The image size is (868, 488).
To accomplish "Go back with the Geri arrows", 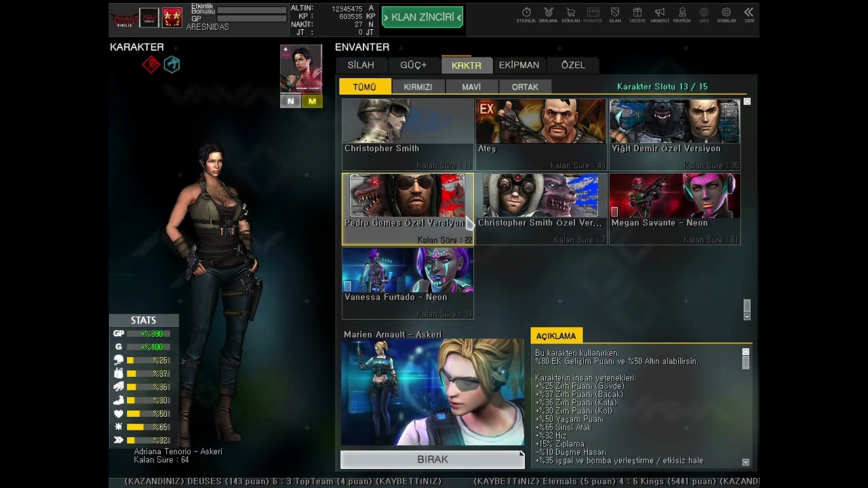I will click(749, 15).
